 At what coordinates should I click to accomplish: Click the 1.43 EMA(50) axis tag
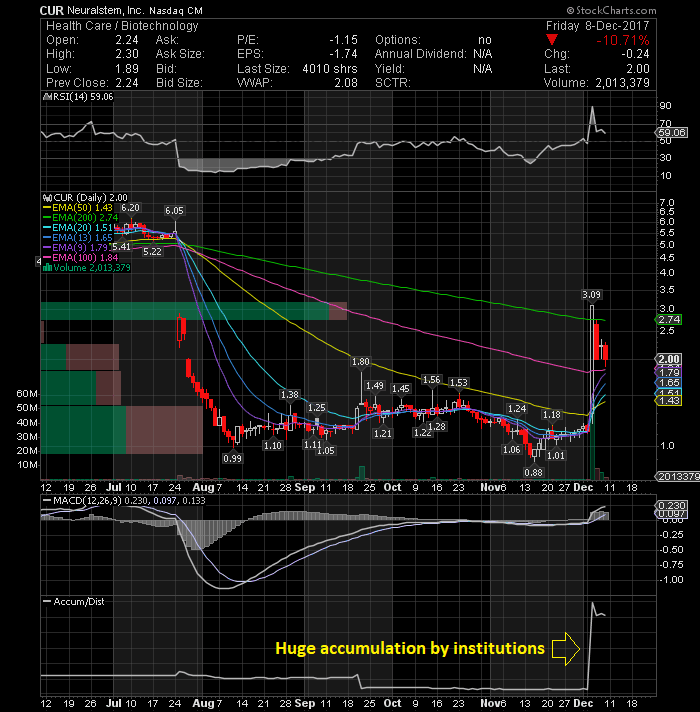coord(669,400)
